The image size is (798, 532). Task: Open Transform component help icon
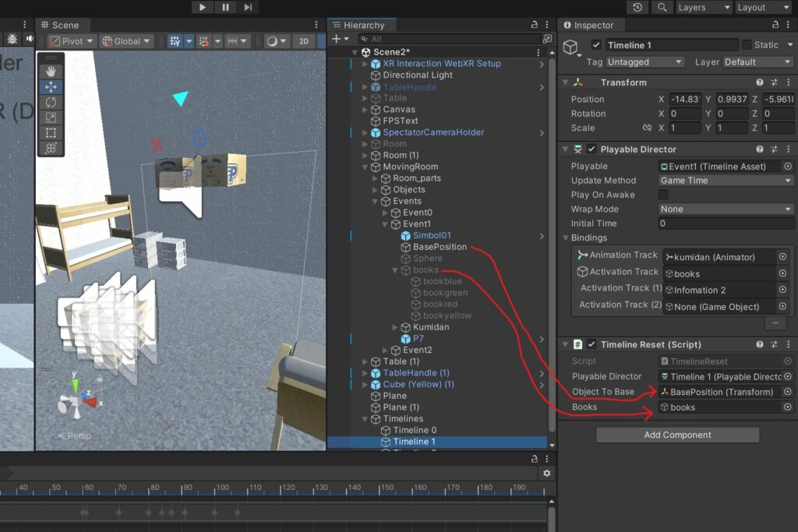759,83
